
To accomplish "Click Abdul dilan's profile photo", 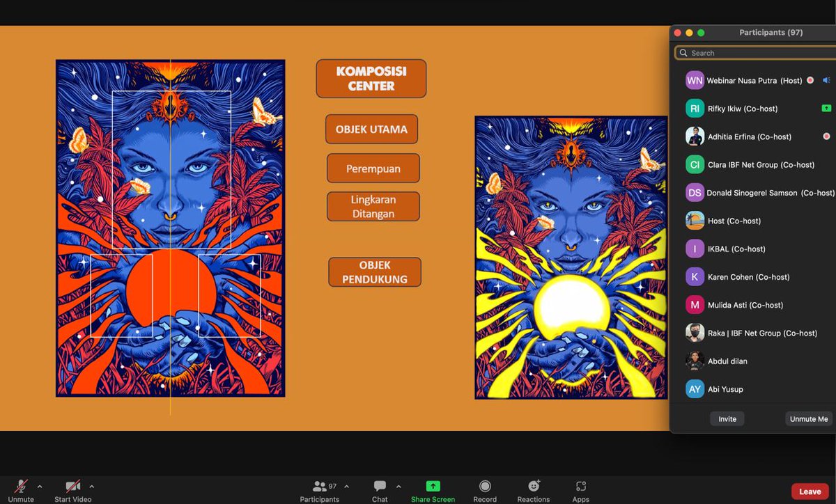I will coord(695,361).
